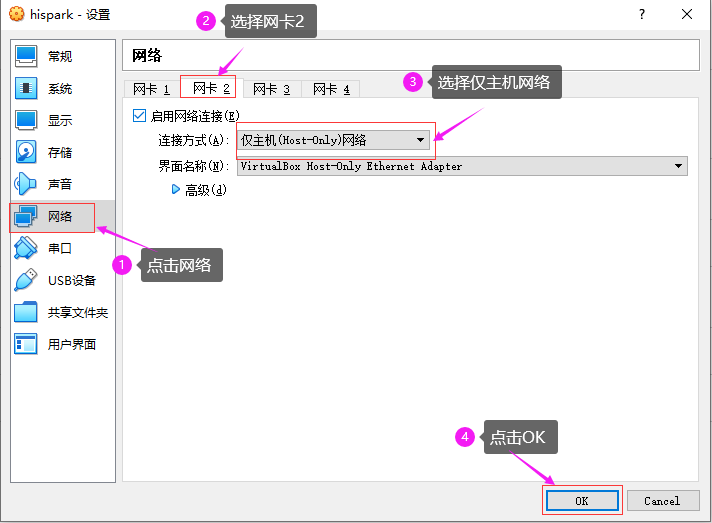Switch to the 网卡 4 tab
This screenshot has width=712, height=523.
(x=331, y=89)
